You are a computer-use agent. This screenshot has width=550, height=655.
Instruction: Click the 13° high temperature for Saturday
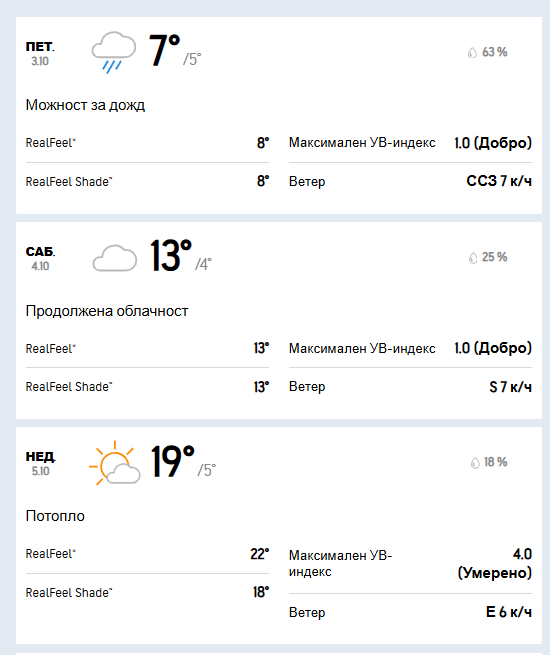tap(171, 255)
